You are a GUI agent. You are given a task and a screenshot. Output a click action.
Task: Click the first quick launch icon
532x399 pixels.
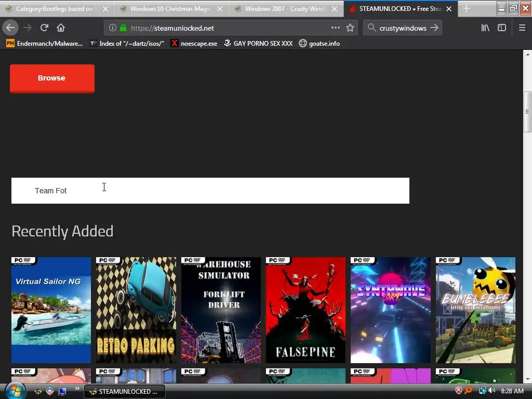38,391
